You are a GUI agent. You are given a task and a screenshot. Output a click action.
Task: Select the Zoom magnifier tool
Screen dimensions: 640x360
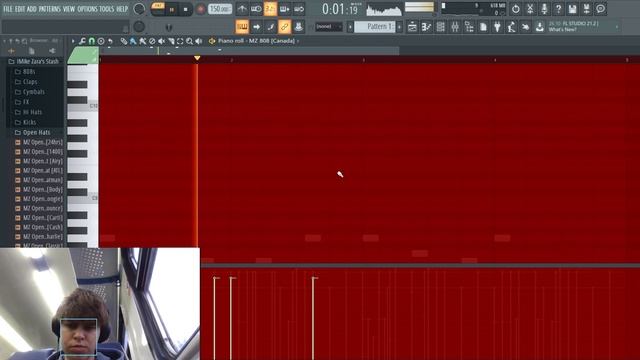pos(189,41)
